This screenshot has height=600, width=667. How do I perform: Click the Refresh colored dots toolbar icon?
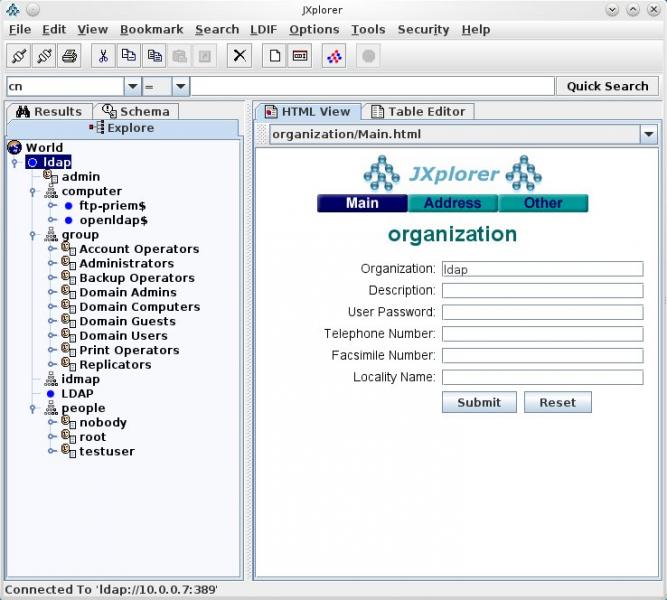[334, 56]
